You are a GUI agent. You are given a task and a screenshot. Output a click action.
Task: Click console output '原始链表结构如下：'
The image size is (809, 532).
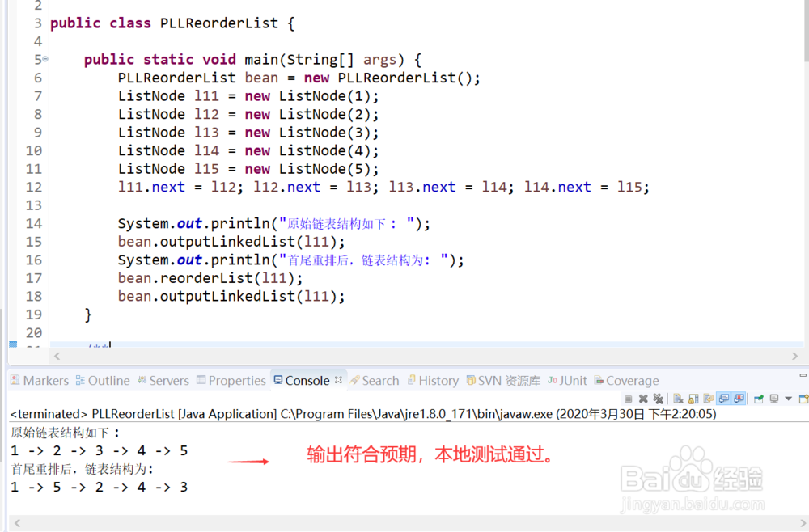65,433
